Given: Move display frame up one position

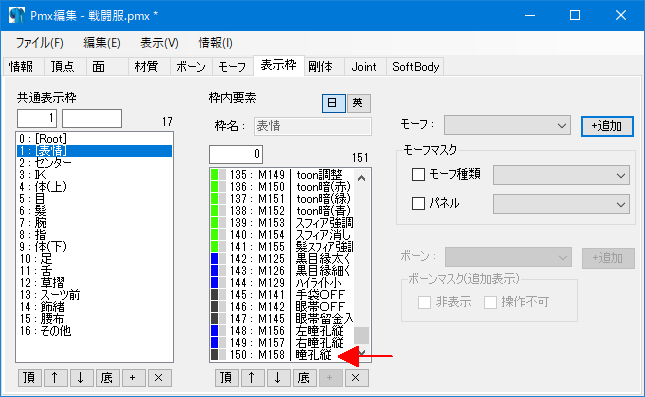Looking at the screenshot, I should click(x=55, y=378).
